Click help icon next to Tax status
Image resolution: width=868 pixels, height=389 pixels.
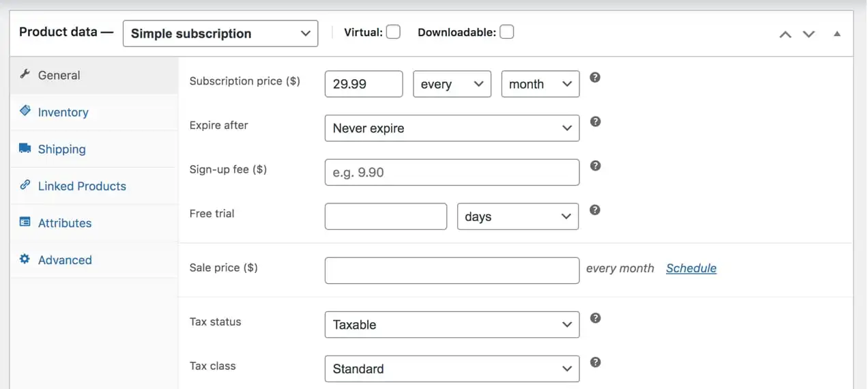coord(595,318)
